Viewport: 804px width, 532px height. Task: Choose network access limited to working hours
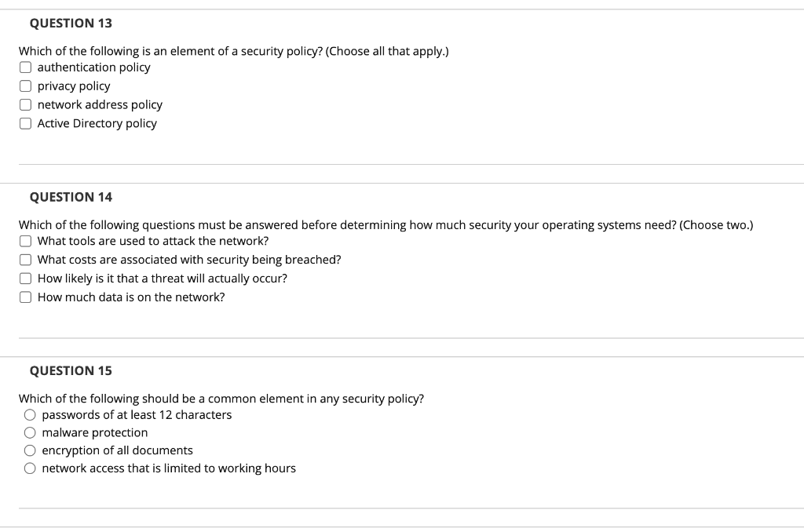(30, 468)
